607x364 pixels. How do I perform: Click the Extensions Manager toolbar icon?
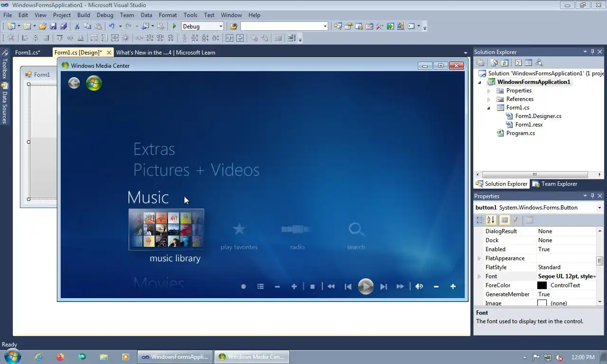click(x=401, y=27)
